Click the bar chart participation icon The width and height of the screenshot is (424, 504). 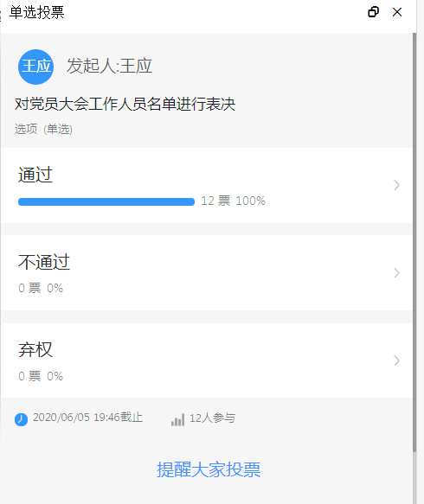[177, 419]
